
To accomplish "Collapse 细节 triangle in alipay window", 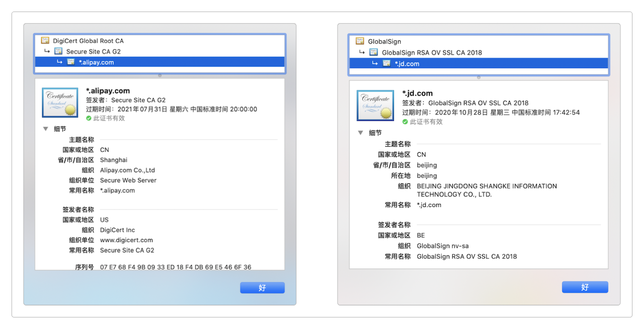I will pyautogui.click(x=46, y=129).
